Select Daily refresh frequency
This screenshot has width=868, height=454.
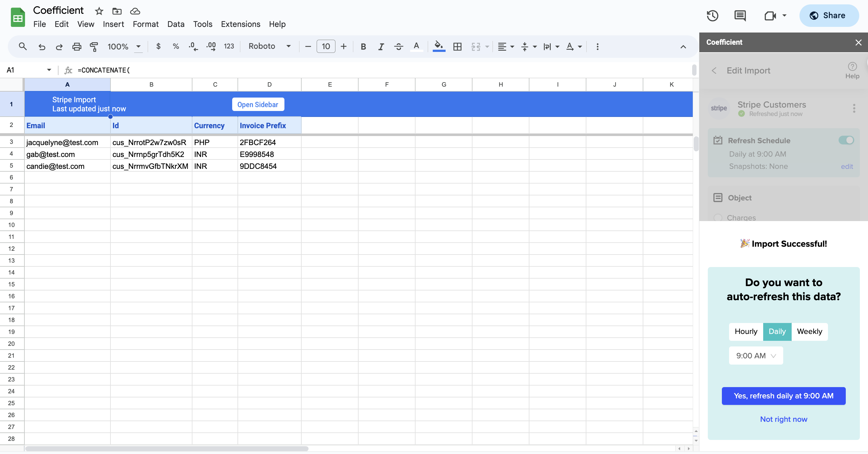coord(777,331)
